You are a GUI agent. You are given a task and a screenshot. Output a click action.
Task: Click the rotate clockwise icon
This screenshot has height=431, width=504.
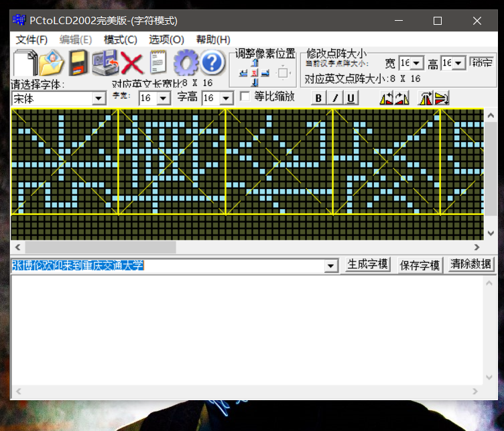tap(401, 98)
